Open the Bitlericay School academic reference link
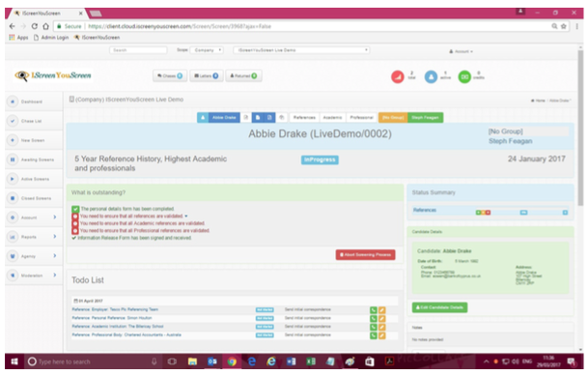588x375 pixels. point(118,327)
